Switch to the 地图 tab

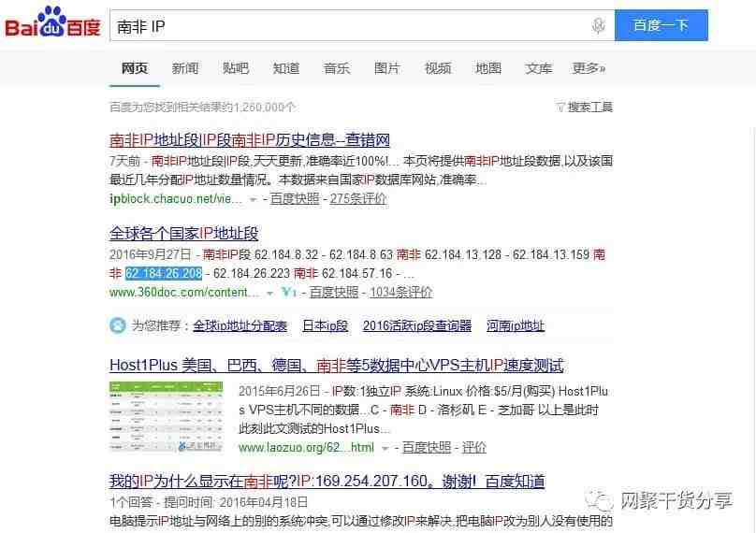click(488, 68)
